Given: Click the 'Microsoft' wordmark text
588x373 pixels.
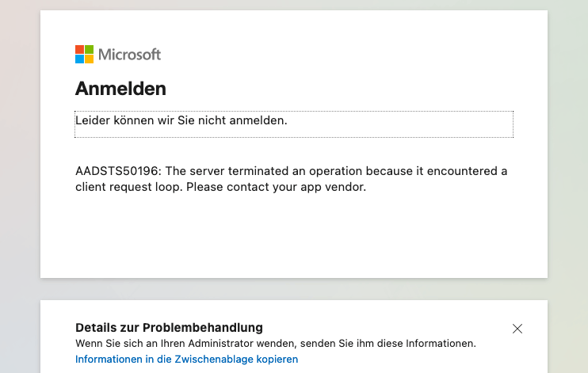Looking at the screenshot, I should click(x=129, y=55).
